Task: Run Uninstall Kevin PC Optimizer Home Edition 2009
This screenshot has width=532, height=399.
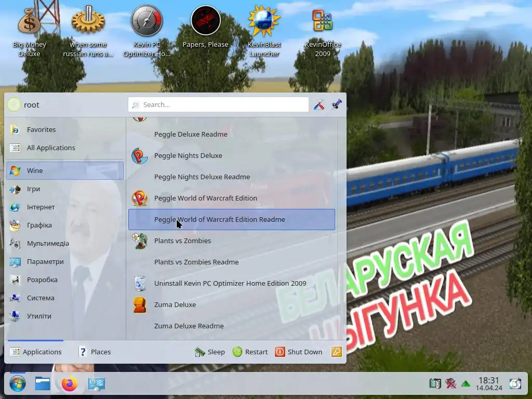Action: click(231, 283)
